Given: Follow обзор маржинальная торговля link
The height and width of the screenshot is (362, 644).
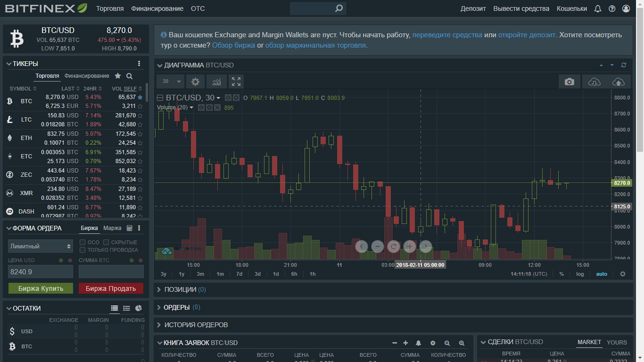Looking at the screenshot, I should 316,46.
